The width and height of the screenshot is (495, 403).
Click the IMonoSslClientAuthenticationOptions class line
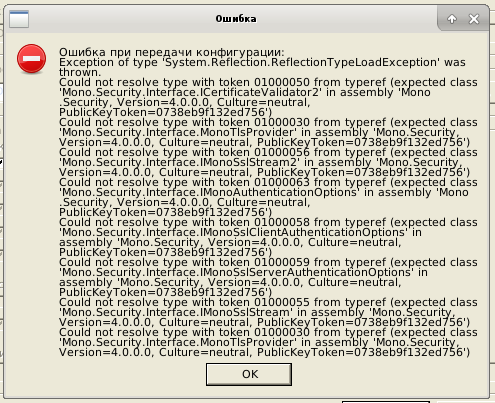[x=240, y=232]
